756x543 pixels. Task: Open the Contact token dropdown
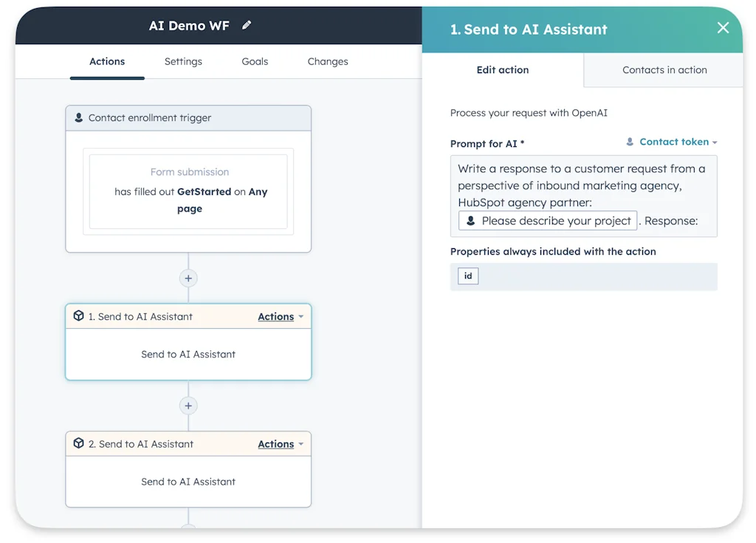(676, 142)
